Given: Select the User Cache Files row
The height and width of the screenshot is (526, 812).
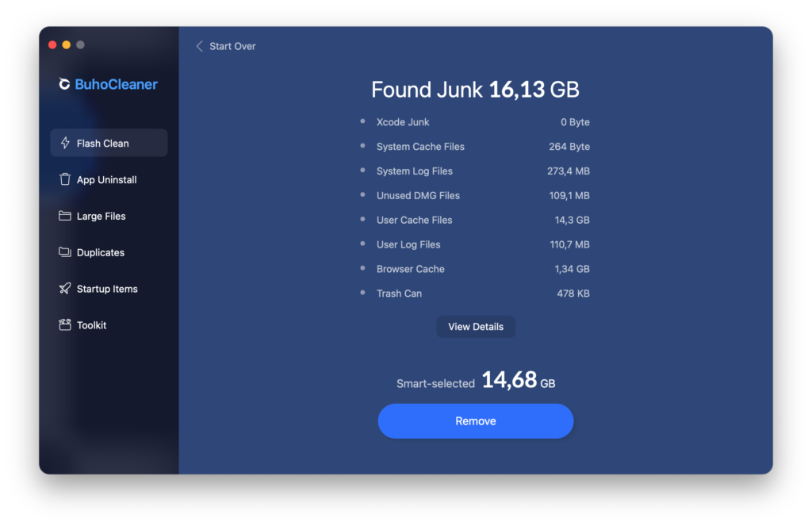Looking at the screenshot, I should coord(476,220).
